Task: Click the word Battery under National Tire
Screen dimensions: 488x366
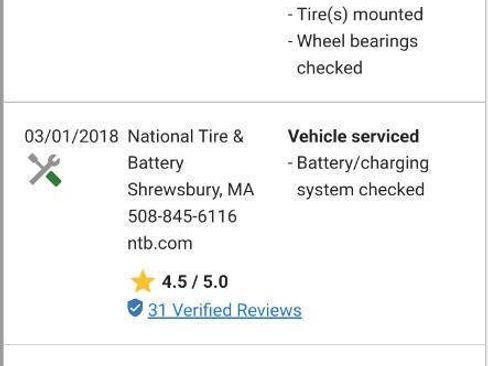Action: click(156, 163)
